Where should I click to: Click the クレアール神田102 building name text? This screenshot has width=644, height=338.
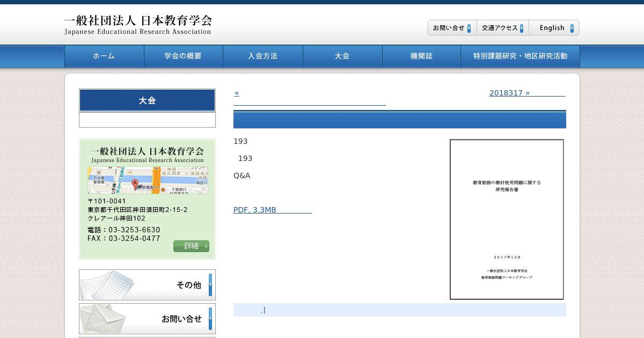point(116,218)
